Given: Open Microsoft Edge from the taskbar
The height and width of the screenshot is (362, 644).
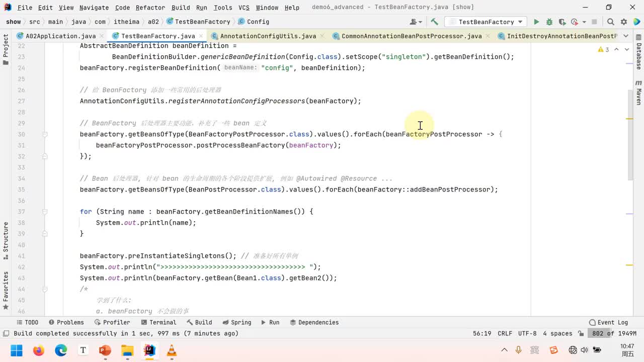Looking at the screenshot, I should coord(61,350).
